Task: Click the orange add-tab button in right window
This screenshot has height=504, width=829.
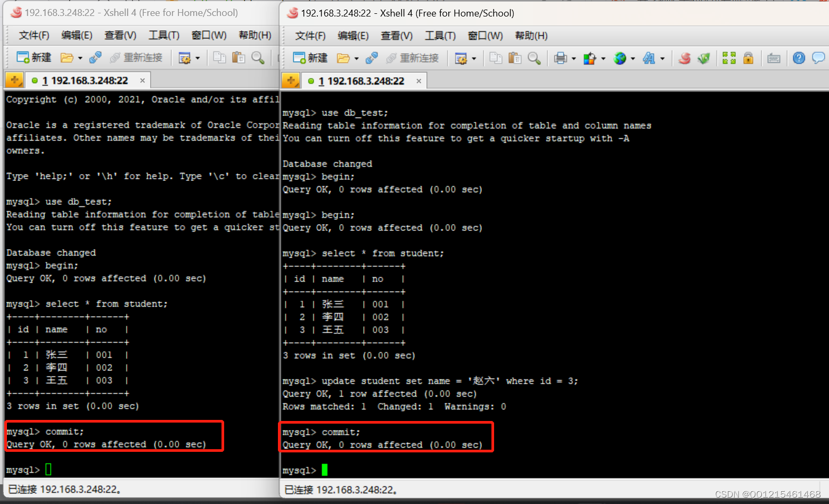Action: point(291,81)
